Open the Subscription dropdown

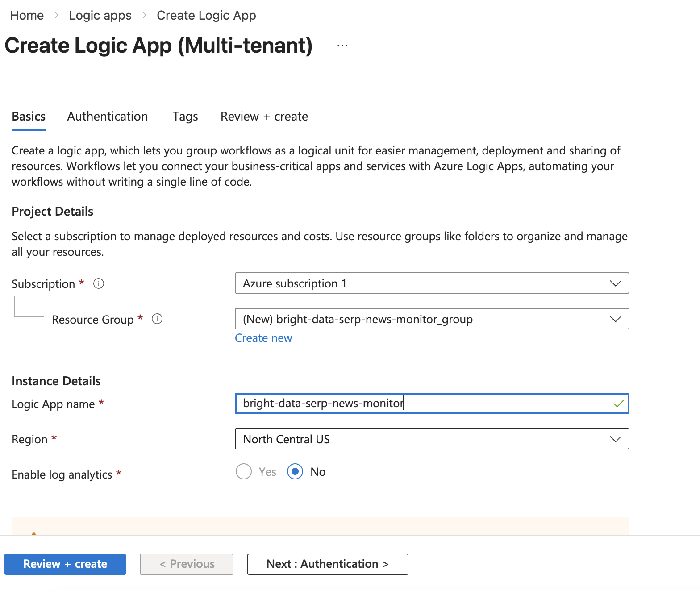[x=432, y=283]
